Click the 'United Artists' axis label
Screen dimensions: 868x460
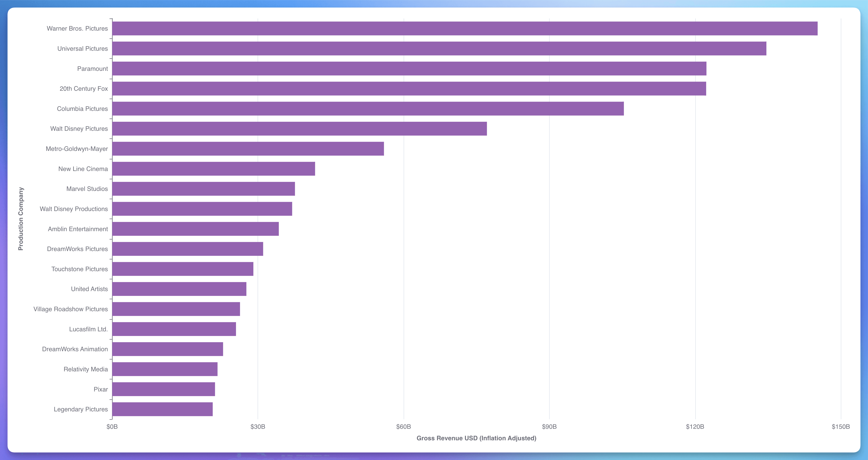point(89,289)
